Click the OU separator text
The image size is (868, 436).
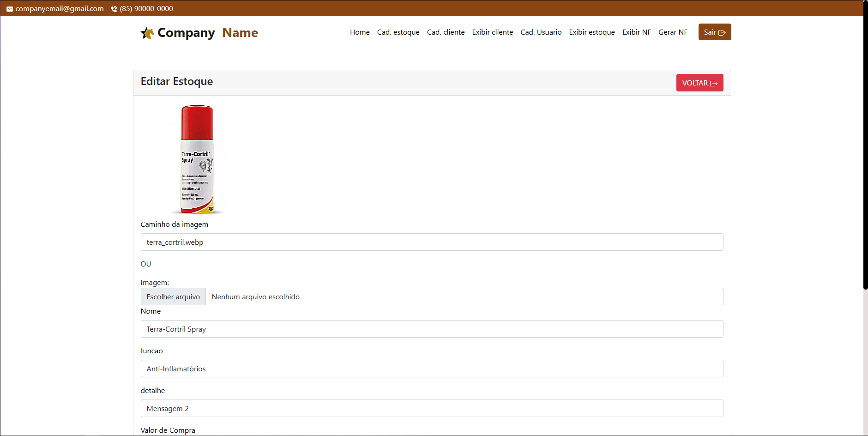click(146, 264)
